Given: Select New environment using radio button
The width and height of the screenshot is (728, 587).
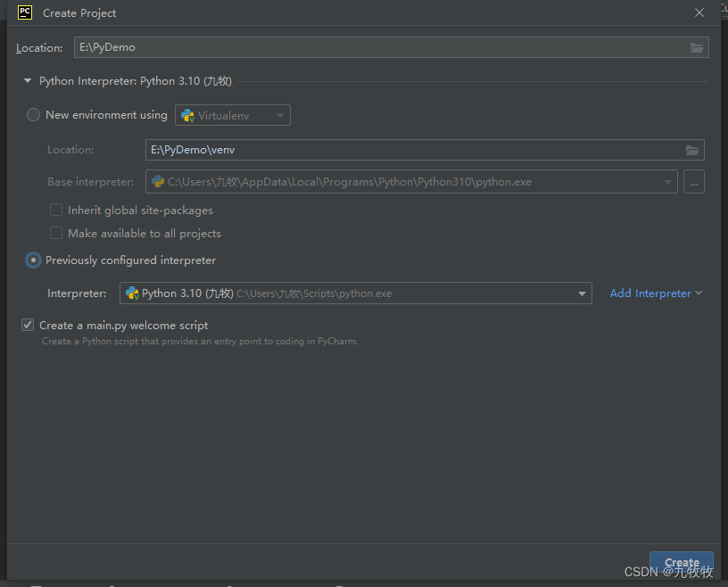Looking at the screenshot, I should [33, 115].
